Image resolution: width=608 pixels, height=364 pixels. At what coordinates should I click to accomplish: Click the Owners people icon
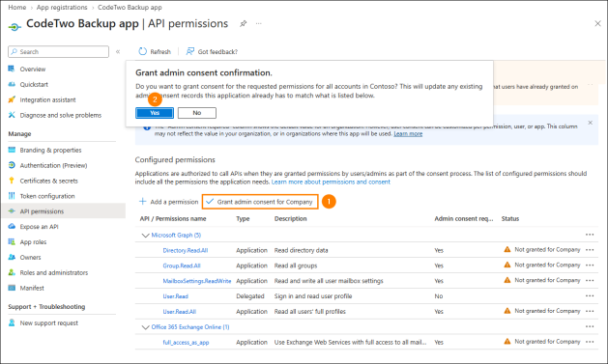tap(12, 257)
